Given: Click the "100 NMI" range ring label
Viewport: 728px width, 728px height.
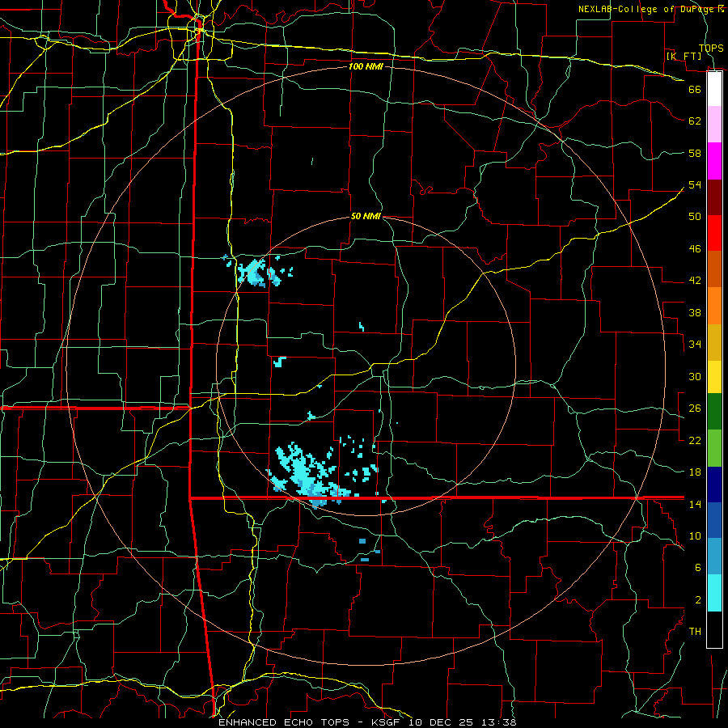Looking at the screenshot, I should tap(366, 66).
